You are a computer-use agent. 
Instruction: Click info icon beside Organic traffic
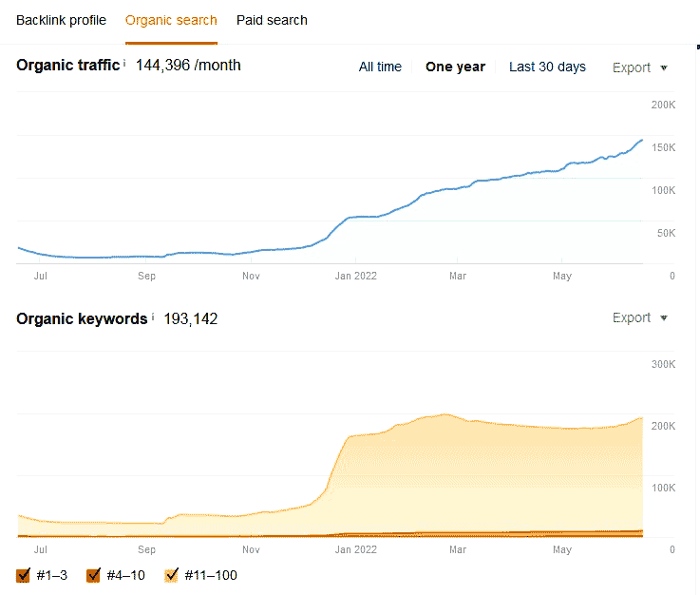[x=125, y=63]
